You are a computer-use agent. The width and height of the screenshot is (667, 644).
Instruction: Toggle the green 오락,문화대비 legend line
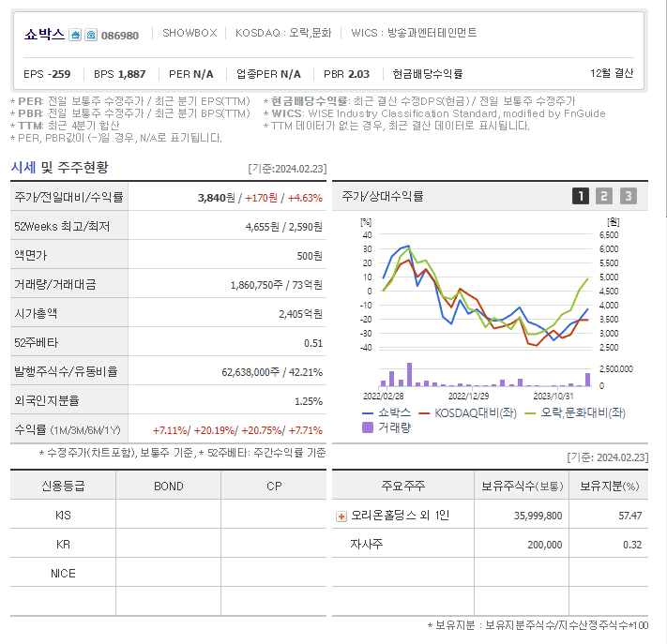(575, 412)
